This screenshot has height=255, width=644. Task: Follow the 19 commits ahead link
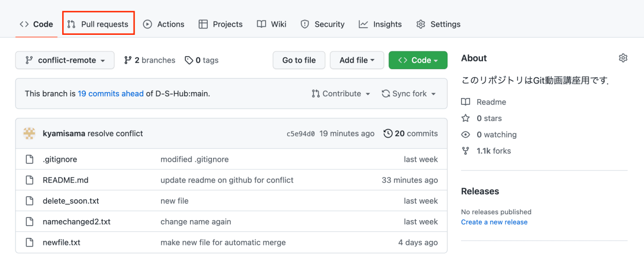pos(111,94)
